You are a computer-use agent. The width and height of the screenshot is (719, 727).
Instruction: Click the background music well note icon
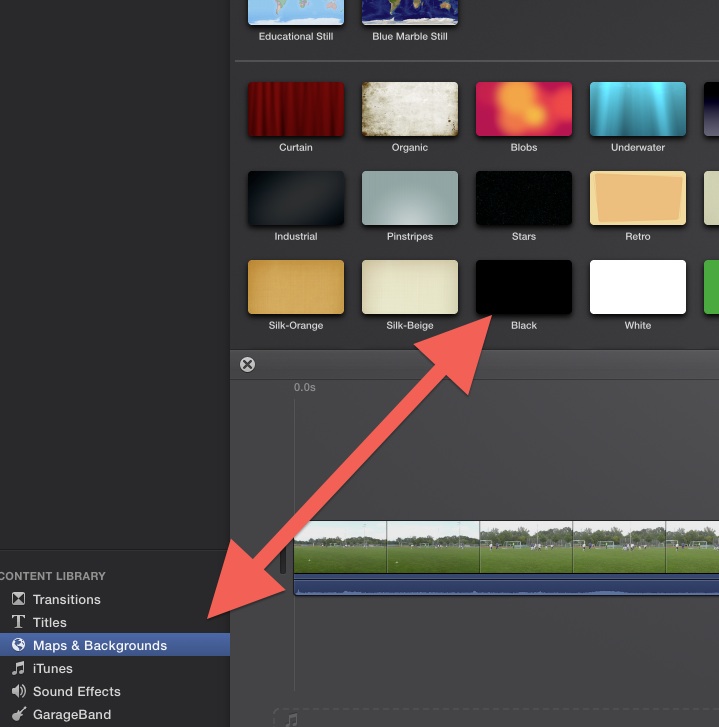click(x=292, y=720)
